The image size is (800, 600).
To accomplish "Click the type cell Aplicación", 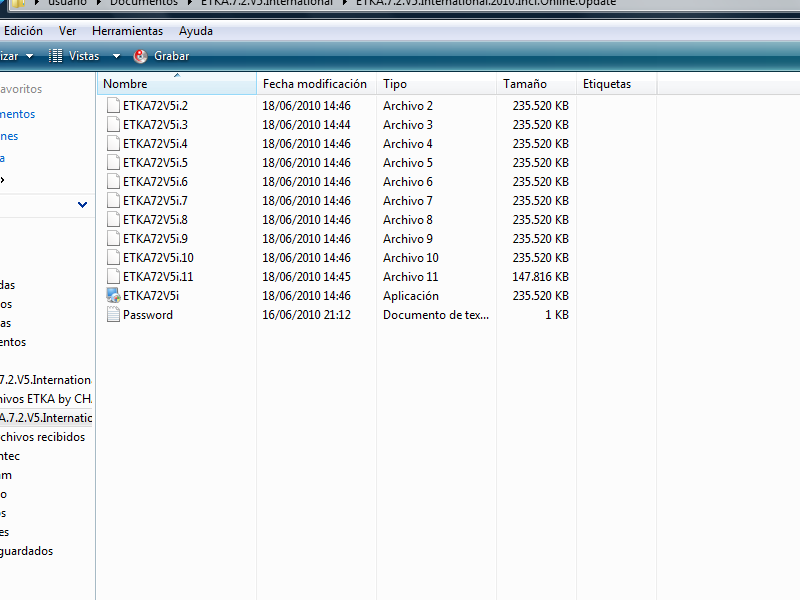I will pyautogui.click(x=411, y=296).
